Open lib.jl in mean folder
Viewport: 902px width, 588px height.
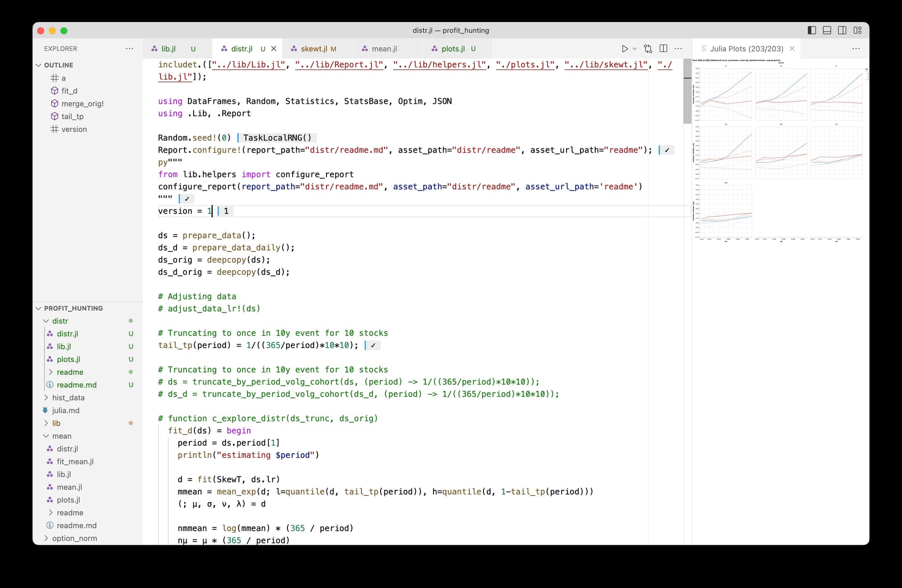(88, 474)
